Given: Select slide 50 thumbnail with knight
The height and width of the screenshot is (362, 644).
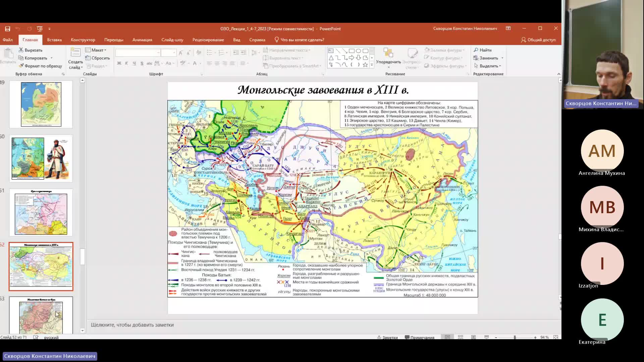Looking at the screenshot, I should point(41,159).
